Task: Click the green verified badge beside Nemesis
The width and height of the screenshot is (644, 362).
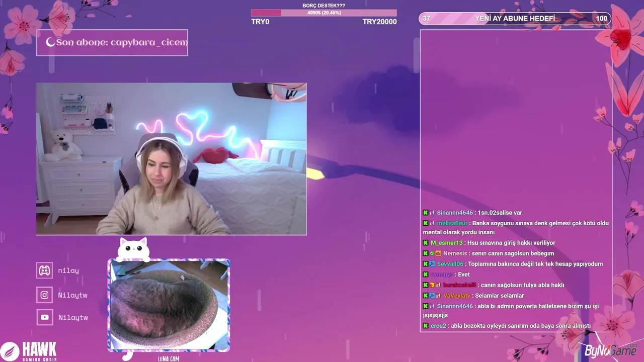Action: click(x=432, y=253)
